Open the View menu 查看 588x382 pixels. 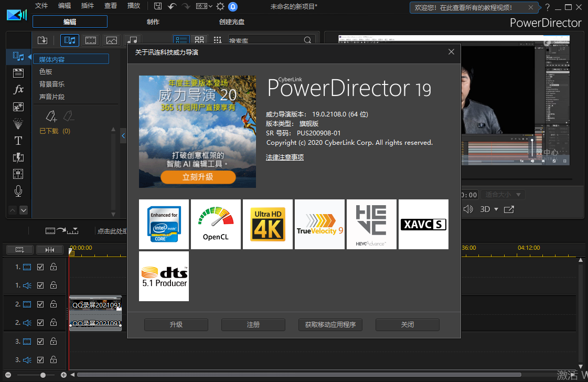pos(111,6)
